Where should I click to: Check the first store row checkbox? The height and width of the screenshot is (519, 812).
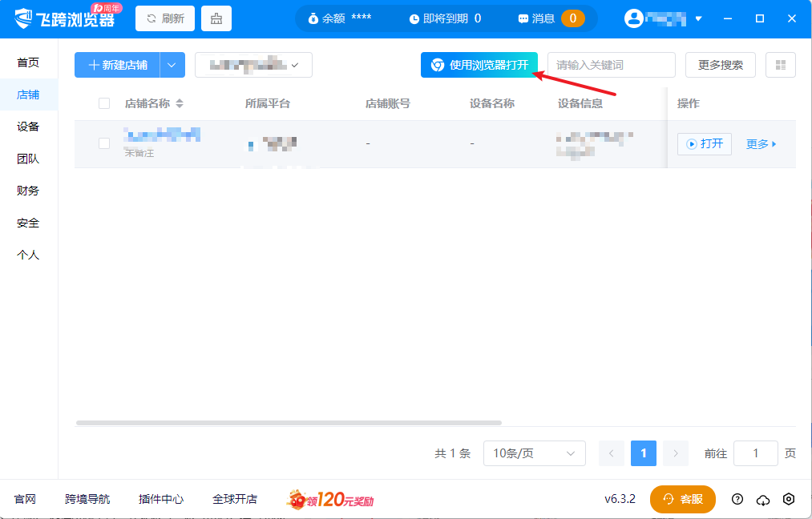tap(104, 143)
